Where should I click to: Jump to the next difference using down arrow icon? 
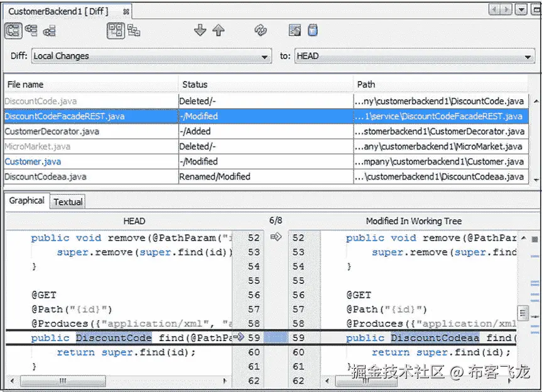200,30
